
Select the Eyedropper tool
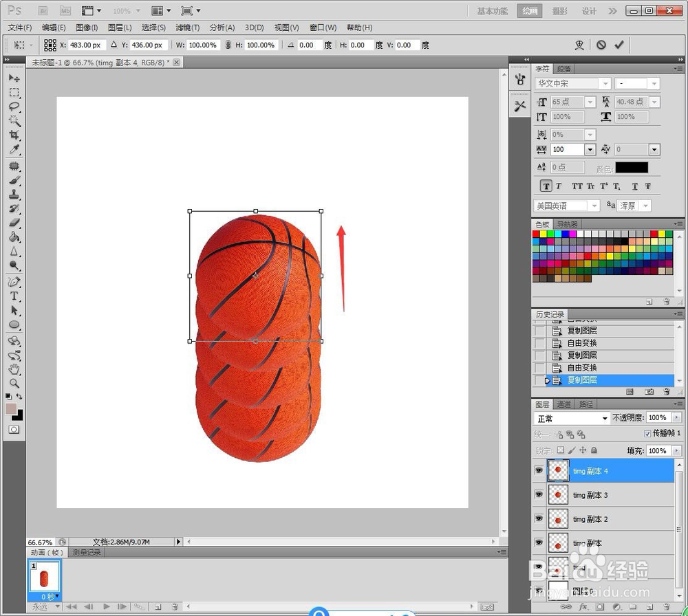(14, 149)
